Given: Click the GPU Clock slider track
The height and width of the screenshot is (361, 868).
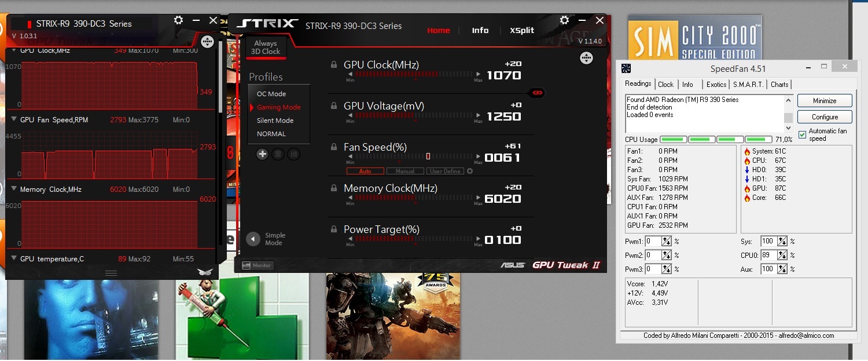Looking at the screenshot, I should (x=414, y=74).
